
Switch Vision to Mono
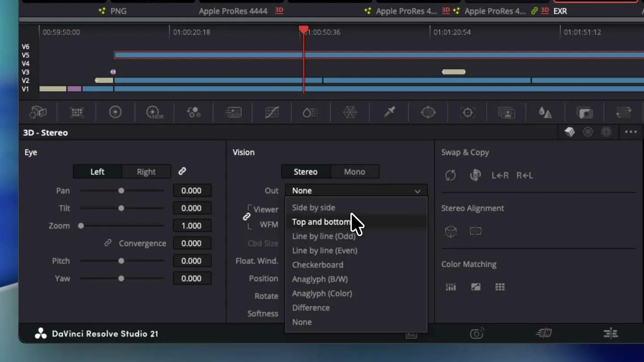(355, 172)
